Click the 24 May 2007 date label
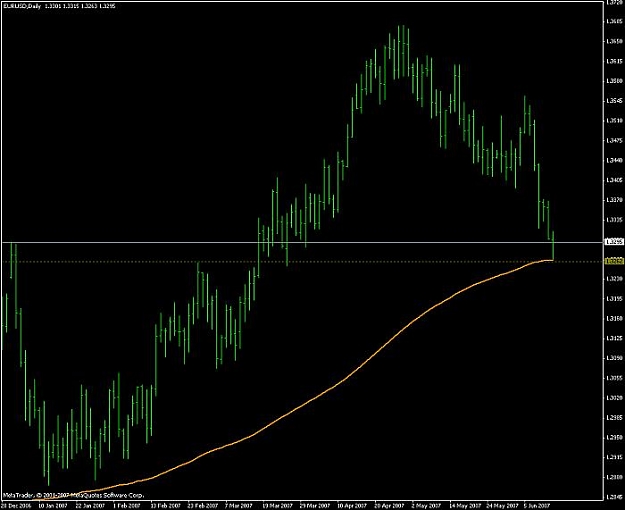This screenshot has width=625, height=510. point(503,506)
